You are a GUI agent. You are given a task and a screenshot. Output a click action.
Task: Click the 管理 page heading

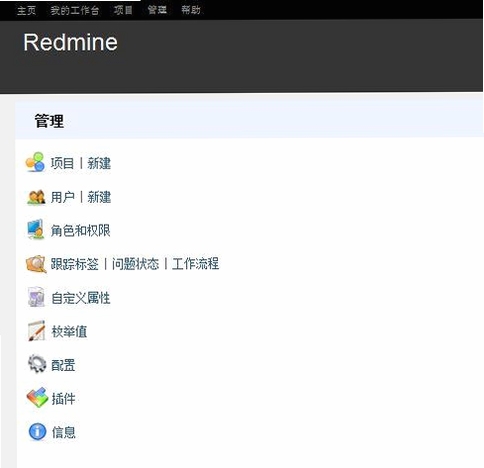coord(49,121)
